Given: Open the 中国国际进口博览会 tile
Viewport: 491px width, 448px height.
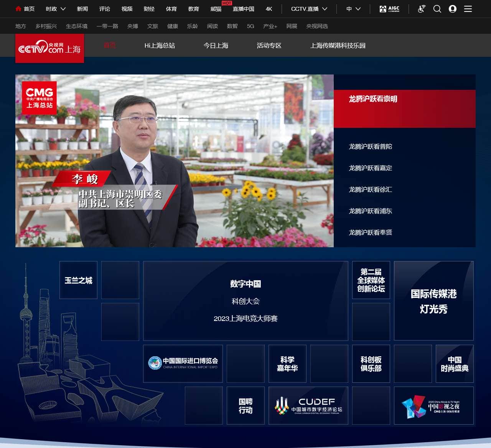Looking at the screenshot, I should pyautogui.click(x=183, y=364).
